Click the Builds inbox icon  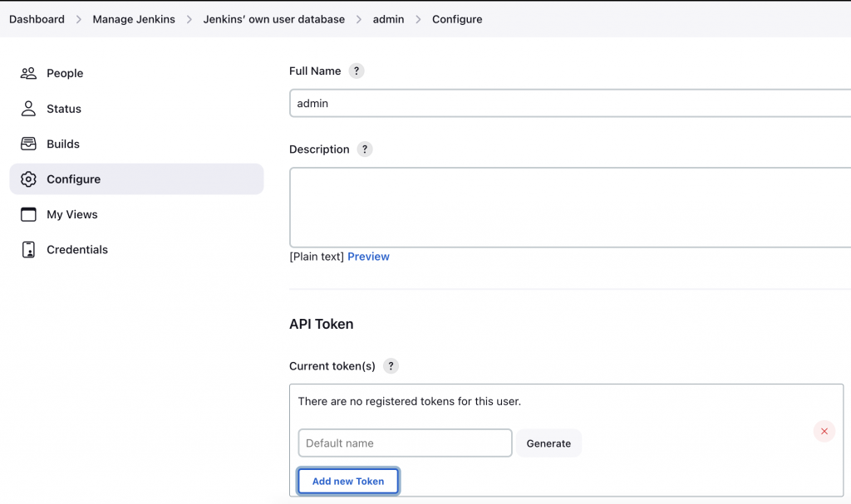tap(28, 144)
